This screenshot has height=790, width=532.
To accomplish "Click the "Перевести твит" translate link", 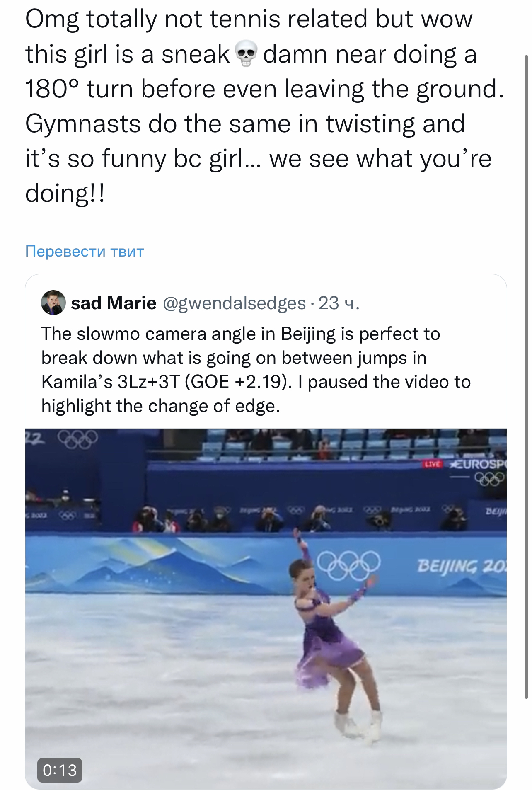I will click(x=85, y=251).
